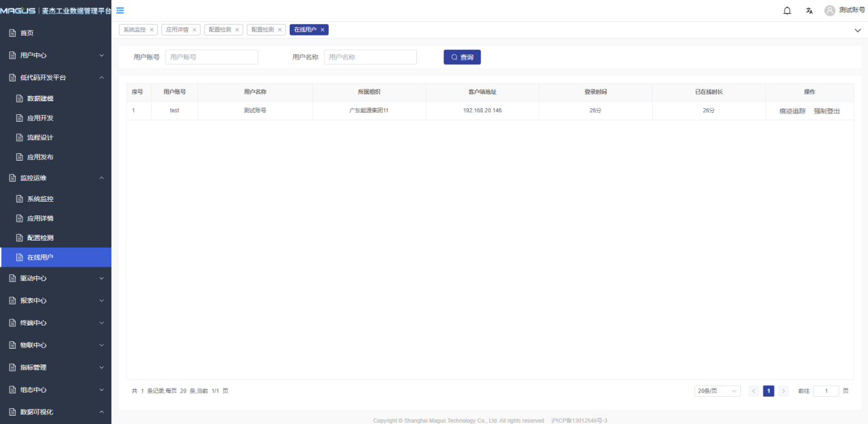
Task: Click the notification bell icon
Action: pos(787,10)
